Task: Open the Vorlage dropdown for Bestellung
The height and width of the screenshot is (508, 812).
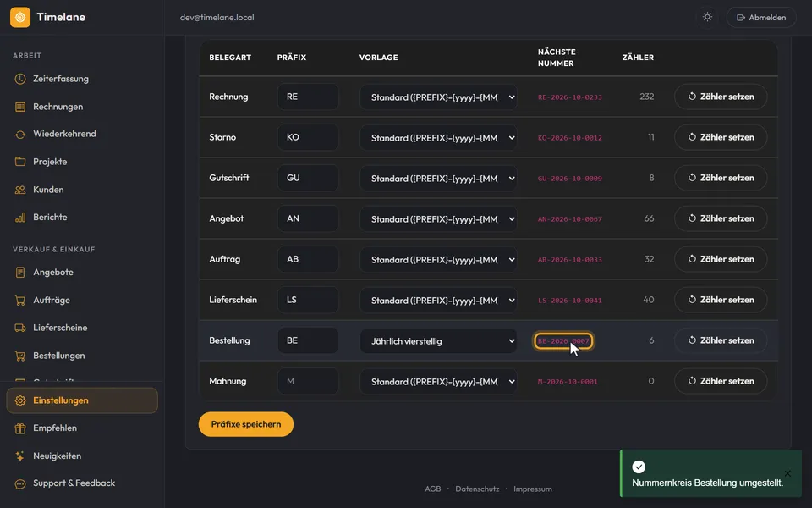Action: pos(438,341)
